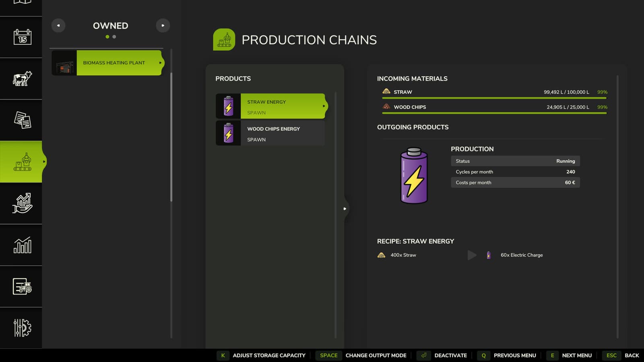Open the contracts documents icon menu
The height and width of the screenshot is (362, 644).
click(x=23, y=120)
